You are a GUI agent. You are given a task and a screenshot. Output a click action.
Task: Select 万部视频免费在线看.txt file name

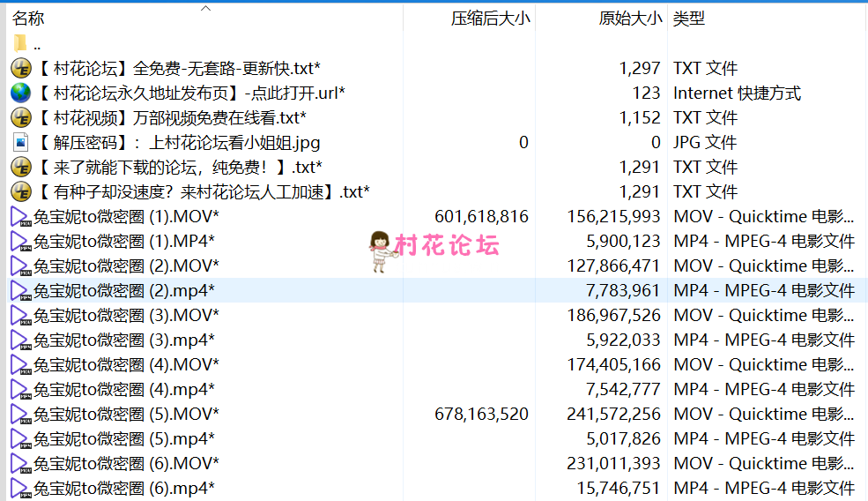point(171,117)
